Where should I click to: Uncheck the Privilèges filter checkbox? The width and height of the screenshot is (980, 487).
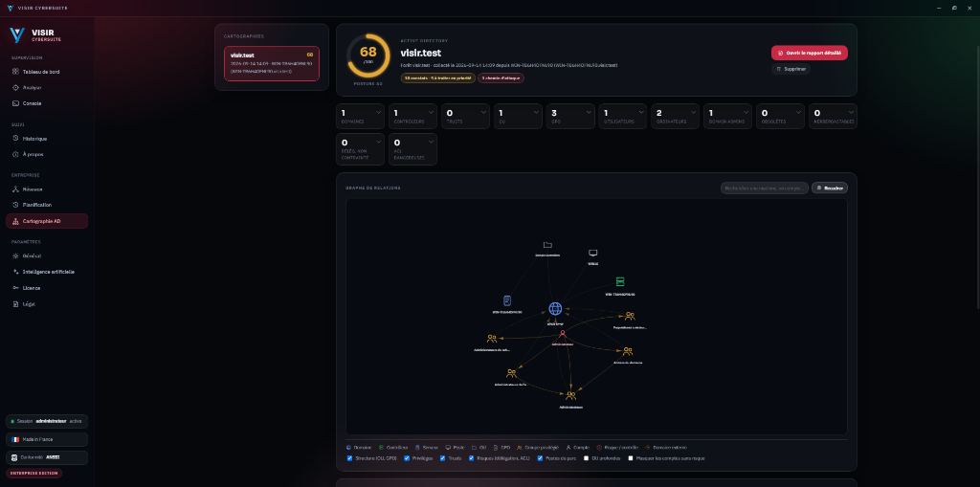[407, 458]
